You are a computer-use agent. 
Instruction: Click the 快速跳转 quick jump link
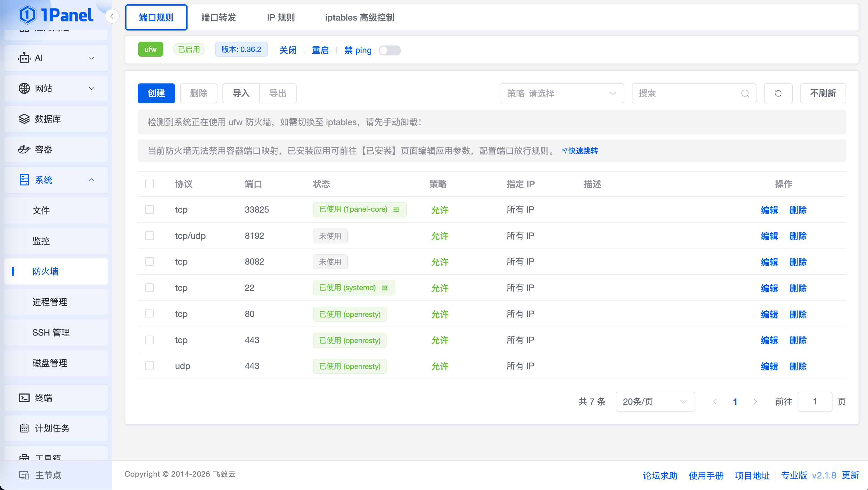579,151
